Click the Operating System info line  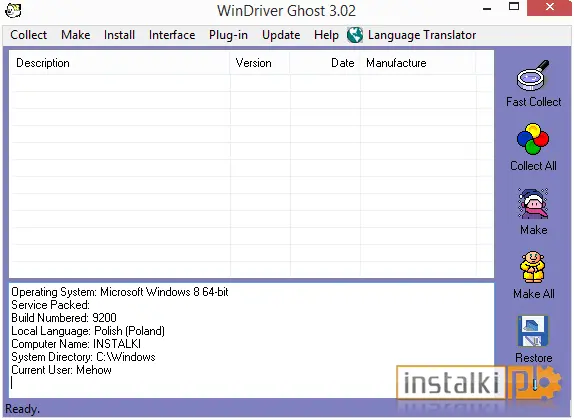120,292
